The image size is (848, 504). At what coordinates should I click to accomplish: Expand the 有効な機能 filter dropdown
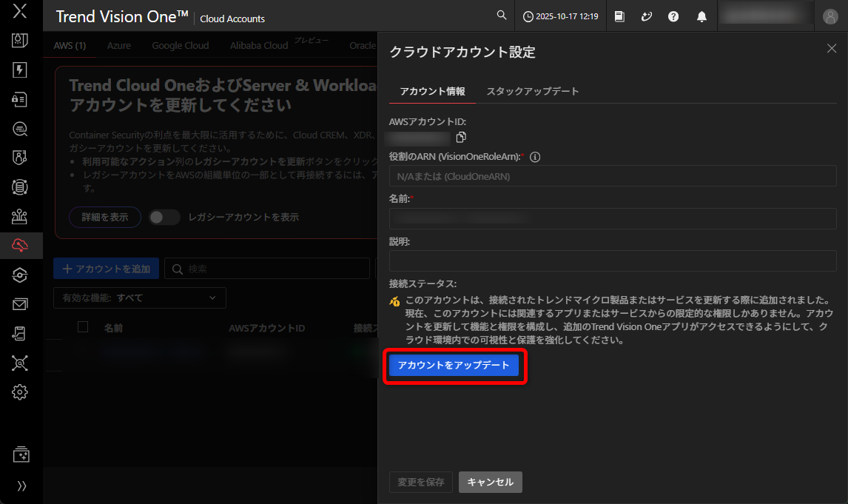click(x=140, y=298)
